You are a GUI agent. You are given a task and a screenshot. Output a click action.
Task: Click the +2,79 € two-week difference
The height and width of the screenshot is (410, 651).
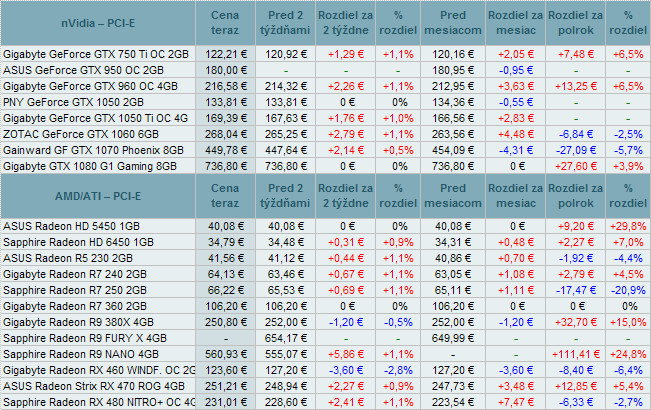point(345,134)
